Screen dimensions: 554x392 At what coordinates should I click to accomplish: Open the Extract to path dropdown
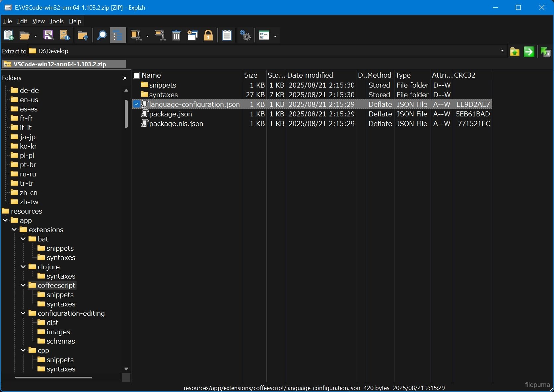[502, 51]
